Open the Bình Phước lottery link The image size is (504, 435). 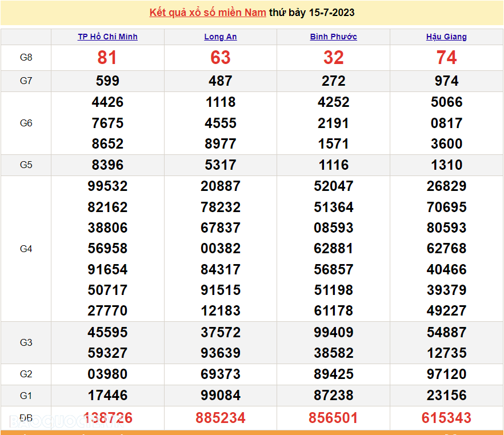(x=334, y=37)
